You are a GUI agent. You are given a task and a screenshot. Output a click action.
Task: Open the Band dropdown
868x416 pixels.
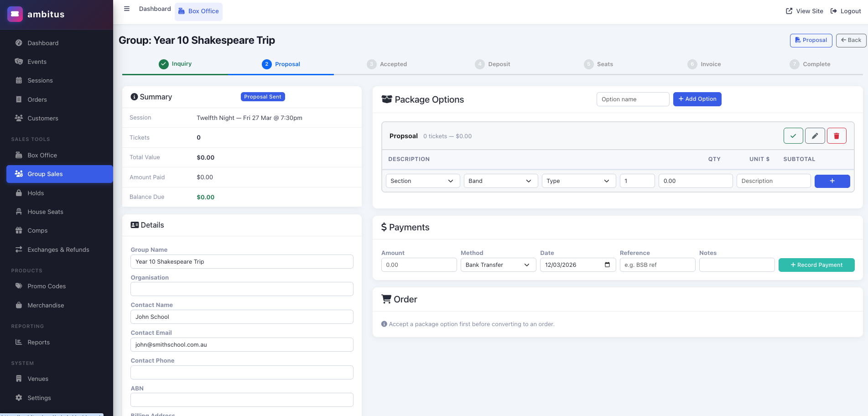coord(500,181)
